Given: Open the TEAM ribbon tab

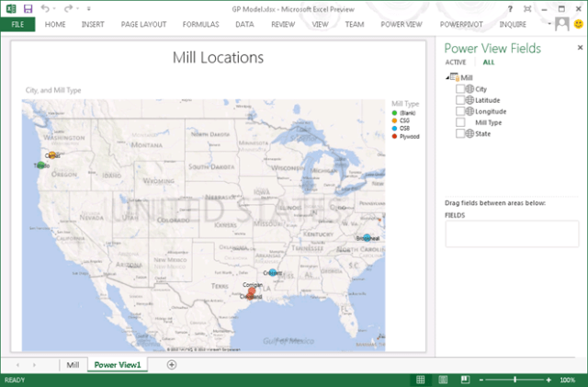Looking at the screenshot, I should (355, 25).
